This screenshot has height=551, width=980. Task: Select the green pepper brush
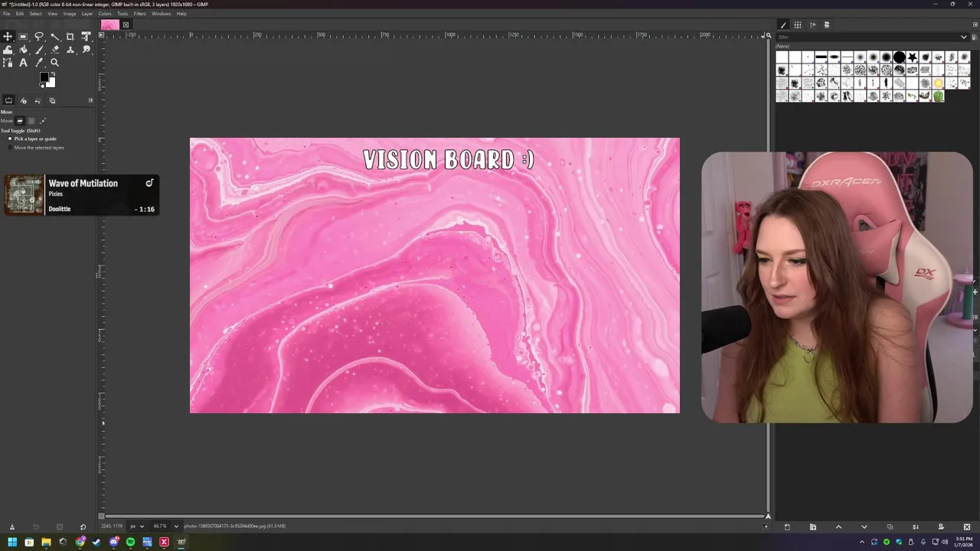[939, 96]
